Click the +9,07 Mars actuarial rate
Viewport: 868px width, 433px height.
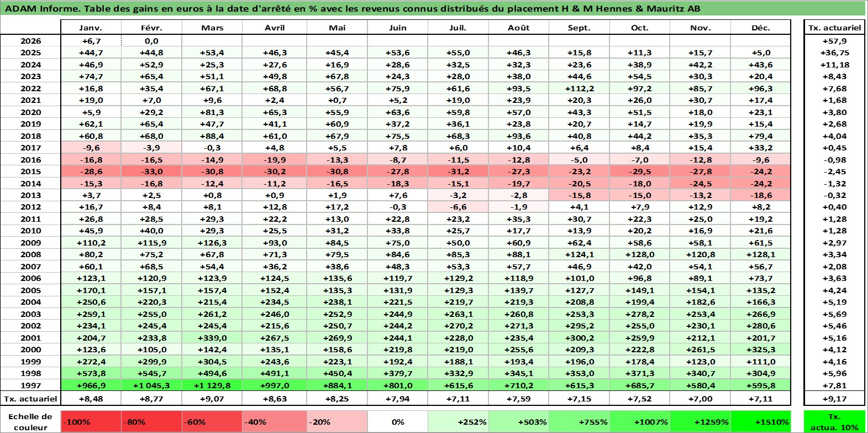pyautogui.click(x=212, y=399)
